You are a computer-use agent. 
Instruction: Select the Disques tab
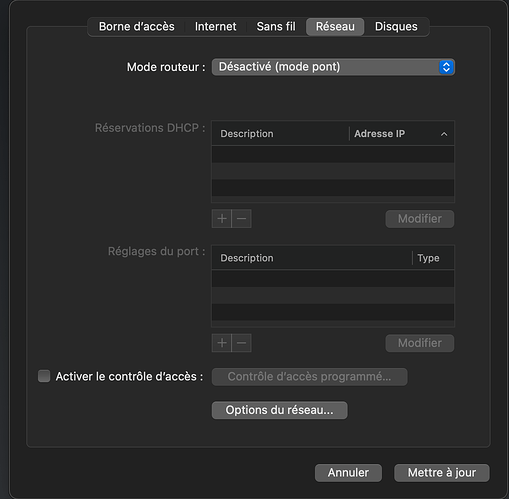[x=396, y=27]
